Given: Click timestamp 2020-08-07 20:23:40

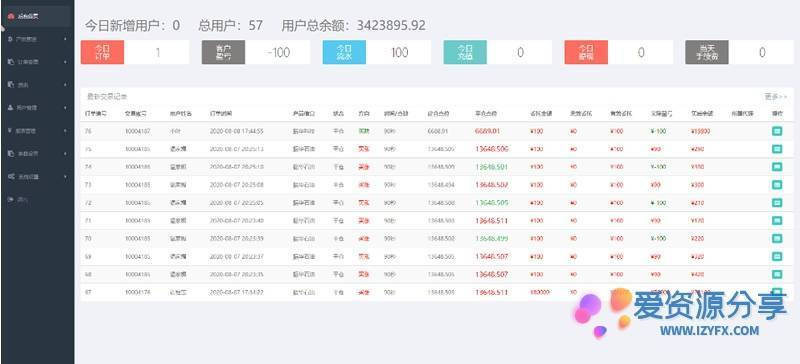Looking at the screenshot, I should point(236,221).
